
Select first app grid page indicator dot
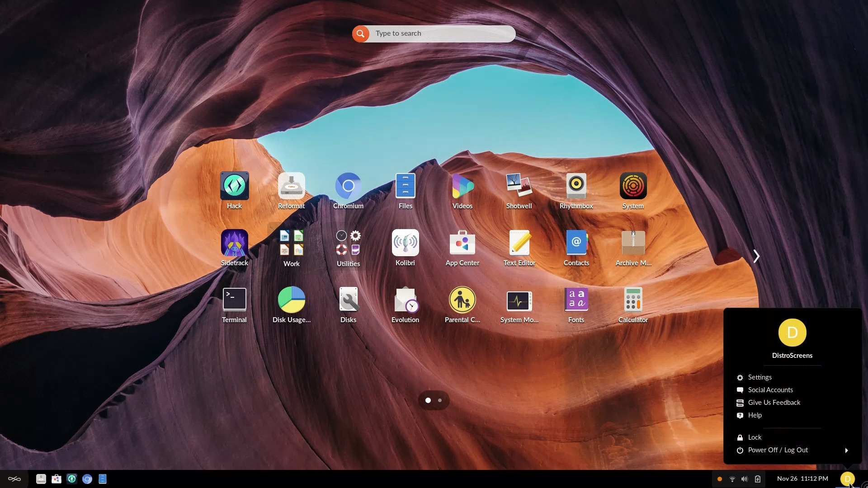pos(428,400)
